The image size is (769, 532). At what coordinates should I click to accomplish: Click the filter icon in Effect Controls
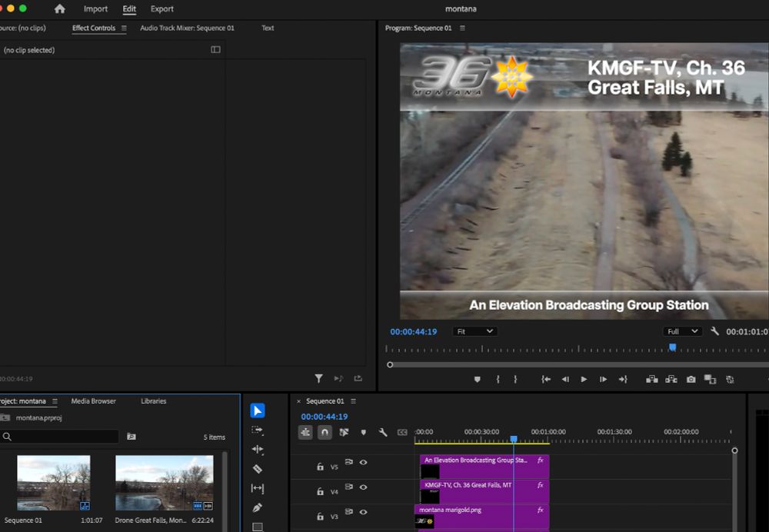(318, 378)
